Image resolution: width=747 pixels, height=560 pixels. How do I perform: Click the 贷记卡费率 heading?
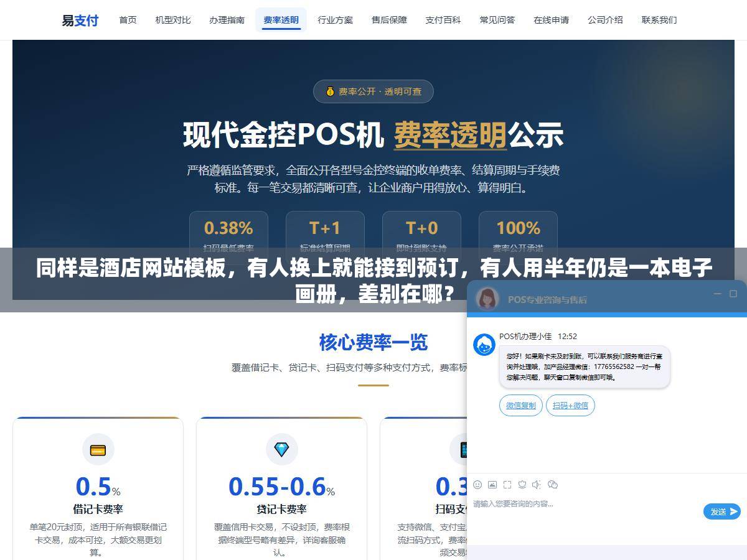point(281,509)
